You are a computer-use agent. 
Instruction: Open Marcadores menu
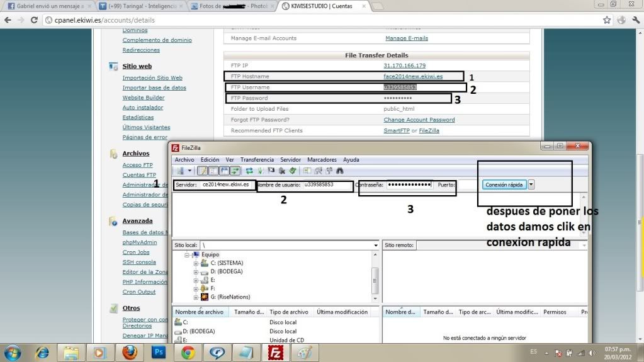click(322, 159)
